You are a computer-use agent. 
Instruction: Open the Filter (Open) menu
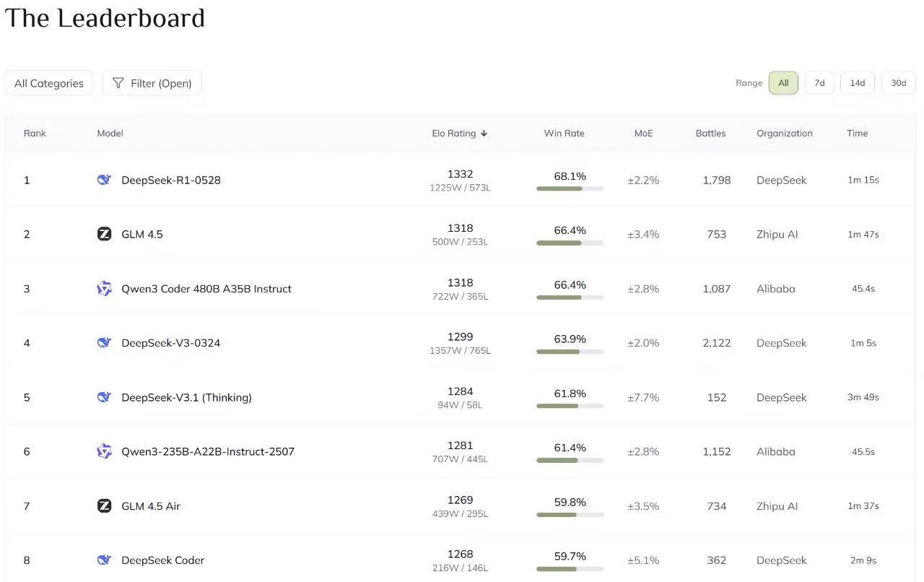tap(152, 83)
